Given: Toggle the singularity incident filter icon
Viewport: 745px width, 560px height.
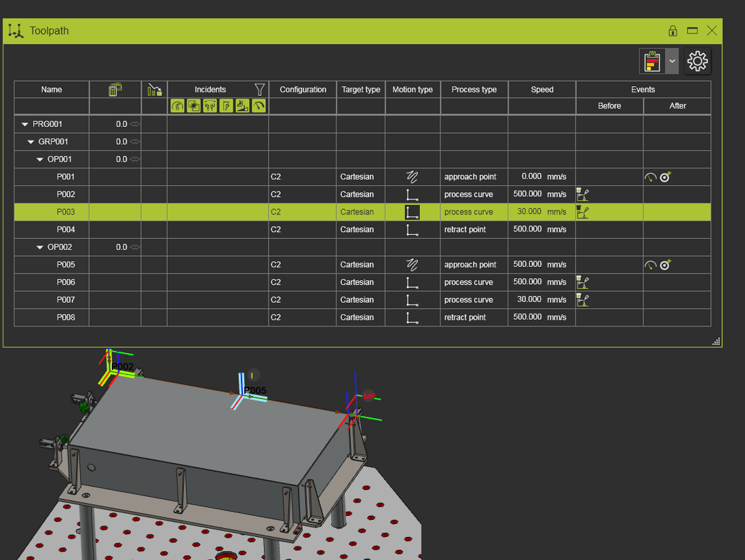Looking at the screenshot, I should click(x=226, y=105).
